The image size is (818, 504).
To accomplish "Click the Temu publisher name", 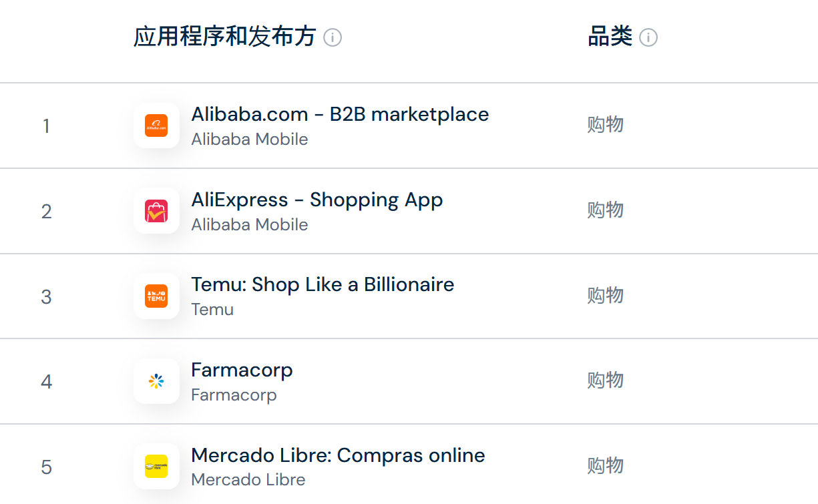I will point(212,310).
